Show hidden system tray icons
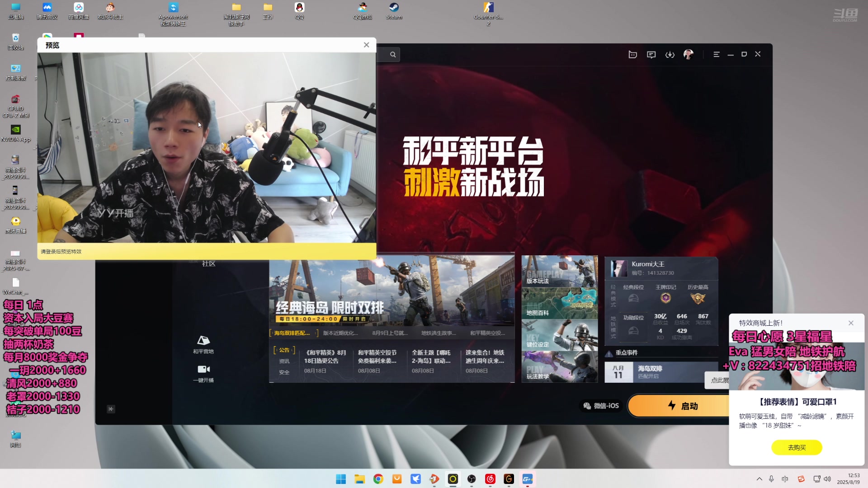The image size is (868, 488). click(759, 479)
